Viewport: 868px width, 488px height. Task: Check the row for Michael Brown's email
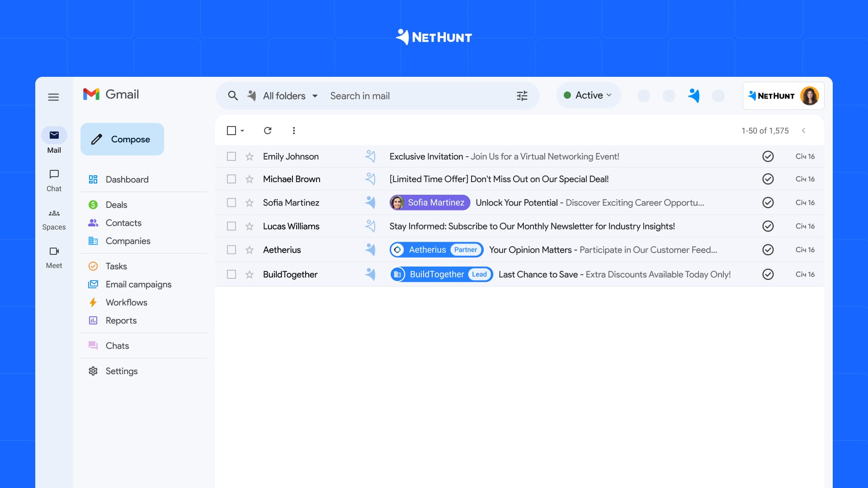click(231, 179)
